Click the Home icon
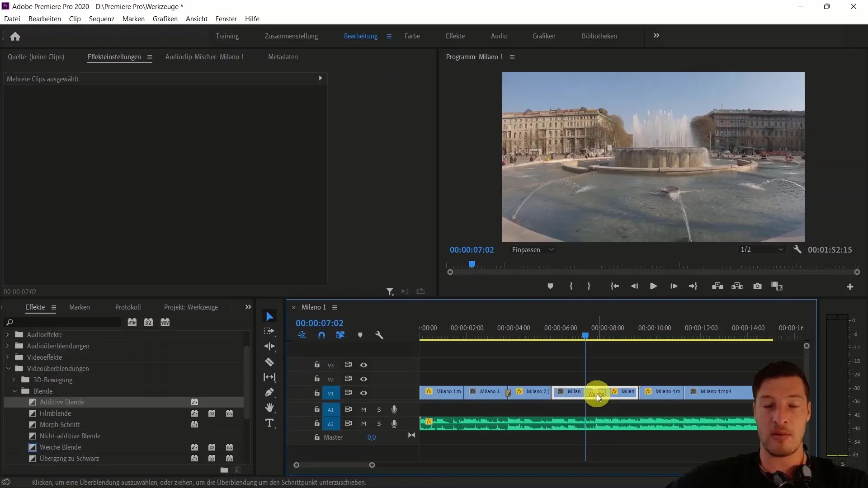This screenshot has width=868, height=488. click(15, 36)
